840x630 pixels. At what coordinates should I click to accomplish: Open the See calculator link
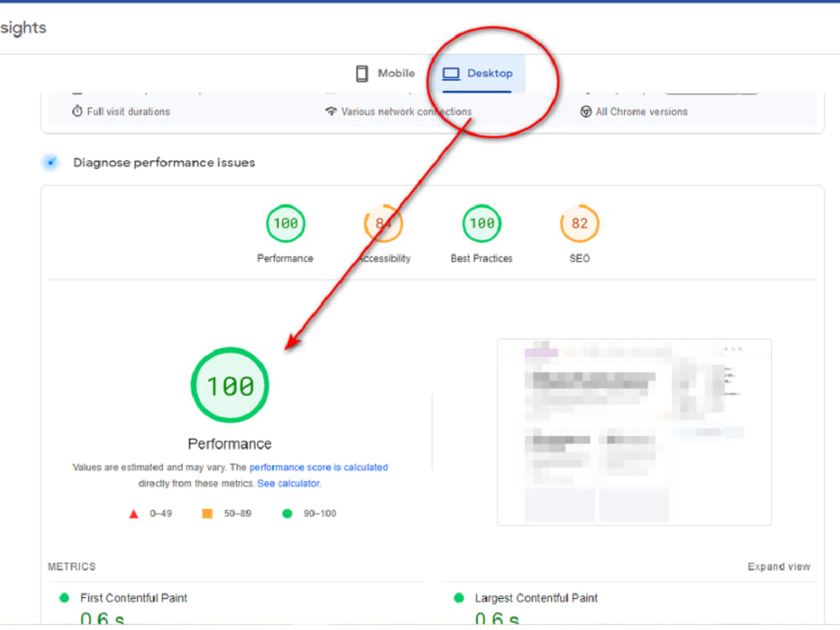[x=289, y=483]
